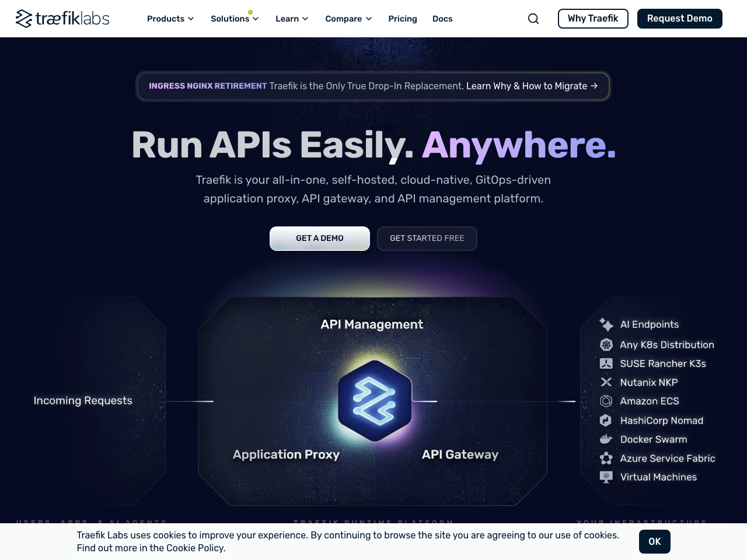Click the Virtual Machines monitor icon

pyautogui.click(x=605, y=477)
